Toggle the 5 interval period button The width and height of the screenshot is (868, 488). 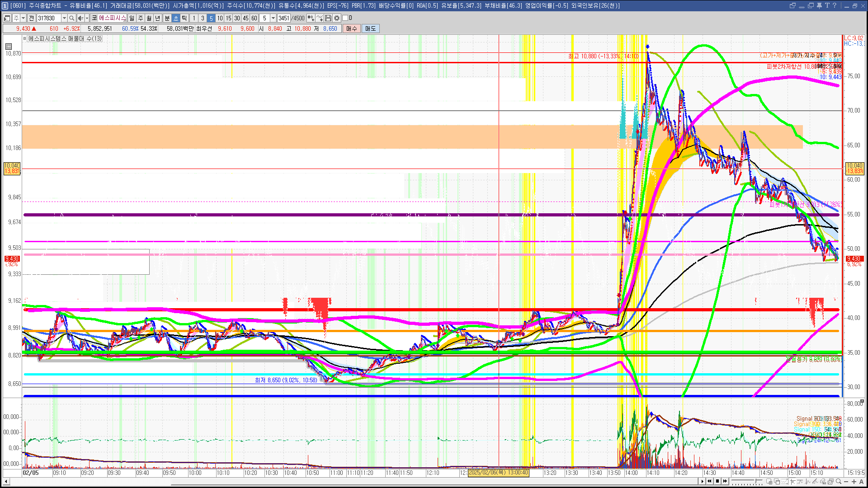click(211, 18)
